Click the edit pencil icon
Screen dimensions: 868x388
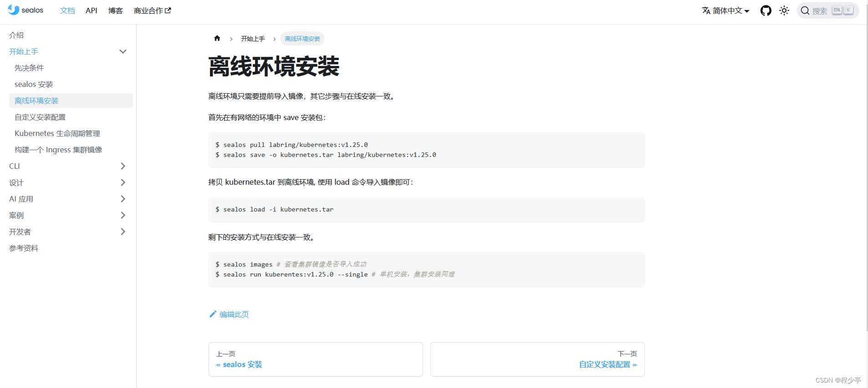click(x=213, y=314)
